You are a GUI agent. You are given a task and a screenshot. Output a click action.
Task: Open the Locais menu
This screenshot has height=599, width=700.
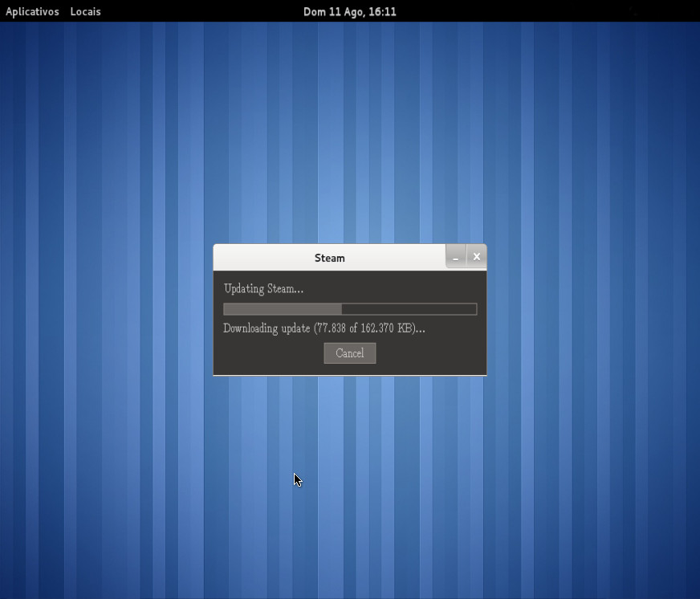[x=85, y=11]
